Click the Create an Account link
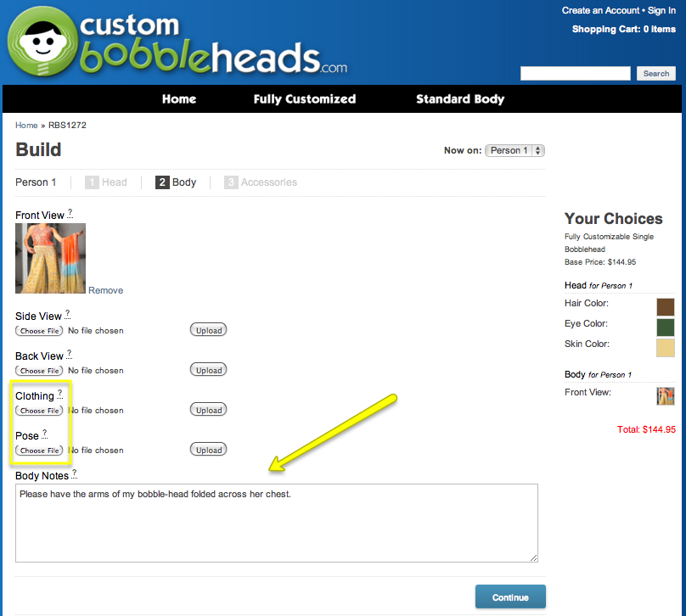 tap(600, 10)
